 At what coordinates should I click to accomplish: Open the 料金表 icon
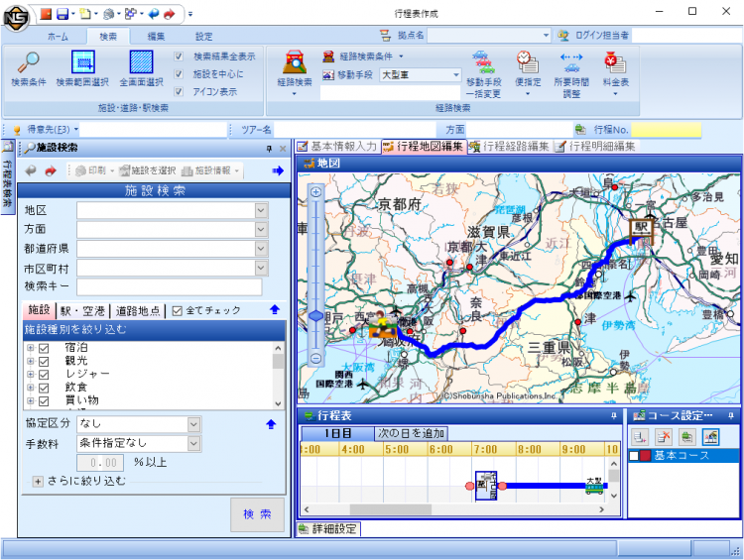(x=615, y=64)
